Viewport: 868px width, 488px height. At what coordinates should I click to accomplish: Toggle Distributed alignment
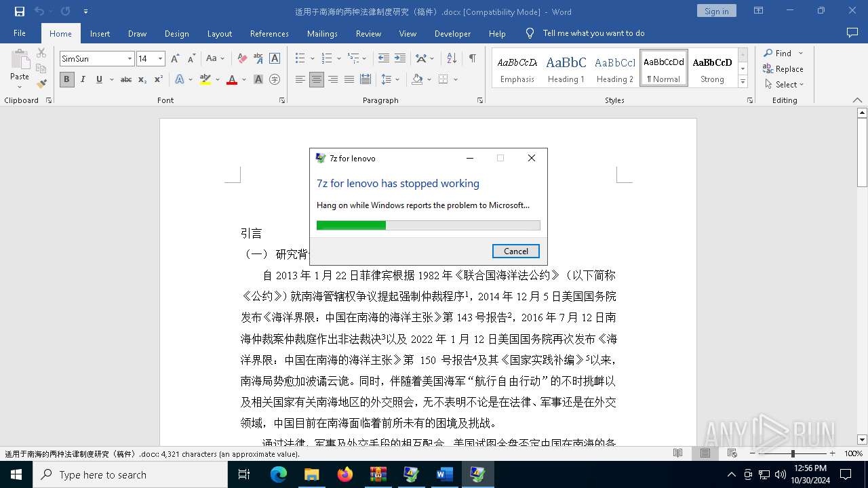(366, 79)
